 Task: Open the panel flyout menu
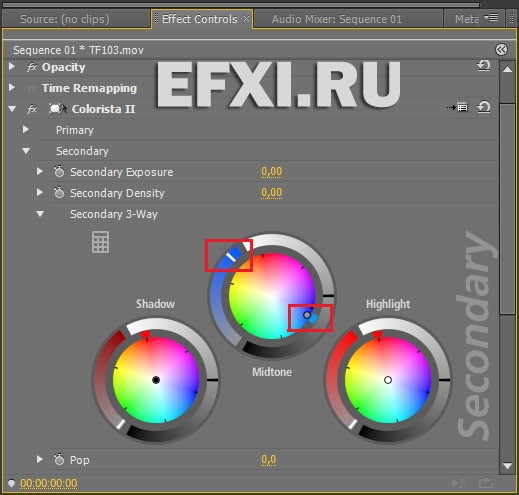pyautogui.click(x=491, y=17)
